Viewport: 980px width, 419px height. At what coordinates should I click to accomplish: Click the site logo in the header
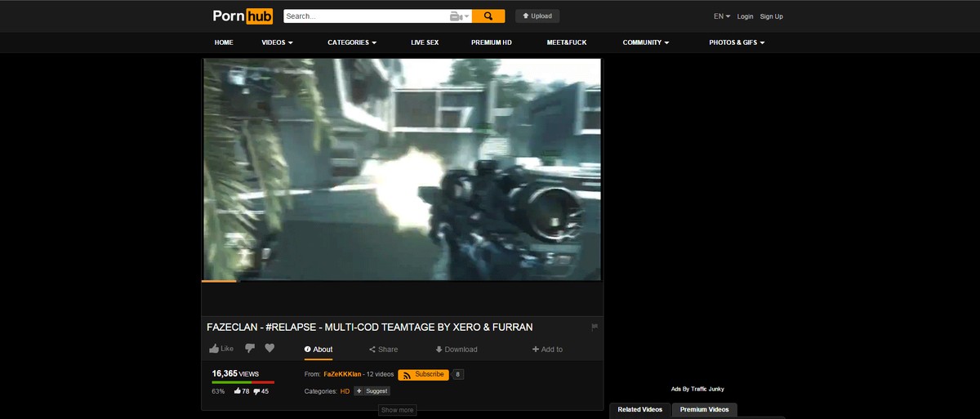(x=243, y=16)
